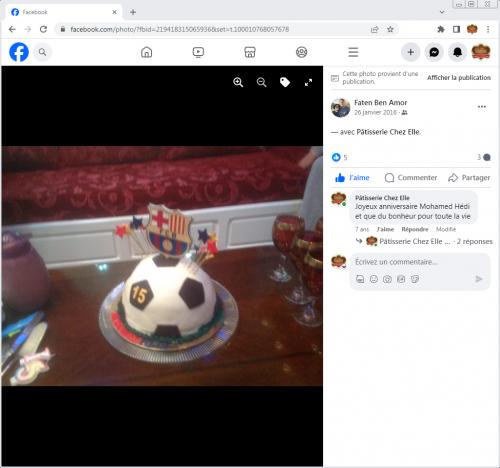Open Faten Ben Amor's profile name

tap(380, 103)
